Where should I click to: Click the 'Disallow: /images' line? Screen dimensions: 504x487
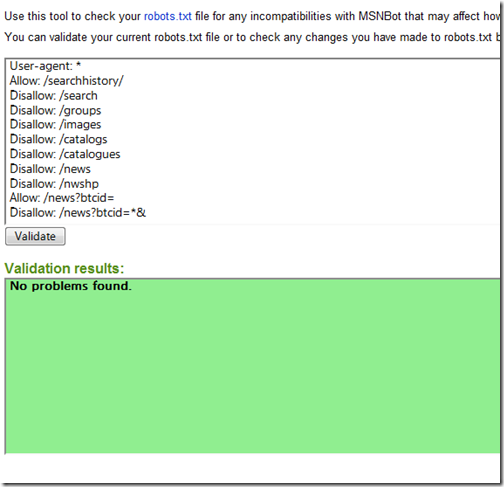[55, 125]
